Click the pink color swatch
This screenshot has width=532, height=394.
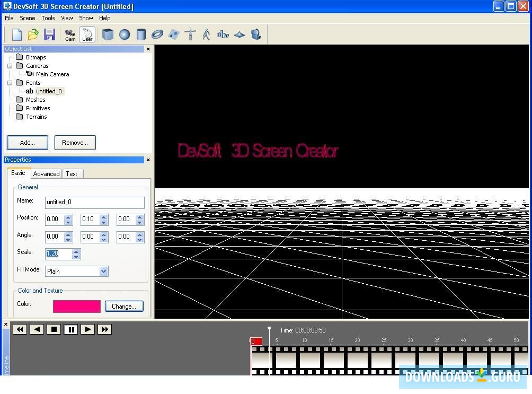click(x=76, y=306)
